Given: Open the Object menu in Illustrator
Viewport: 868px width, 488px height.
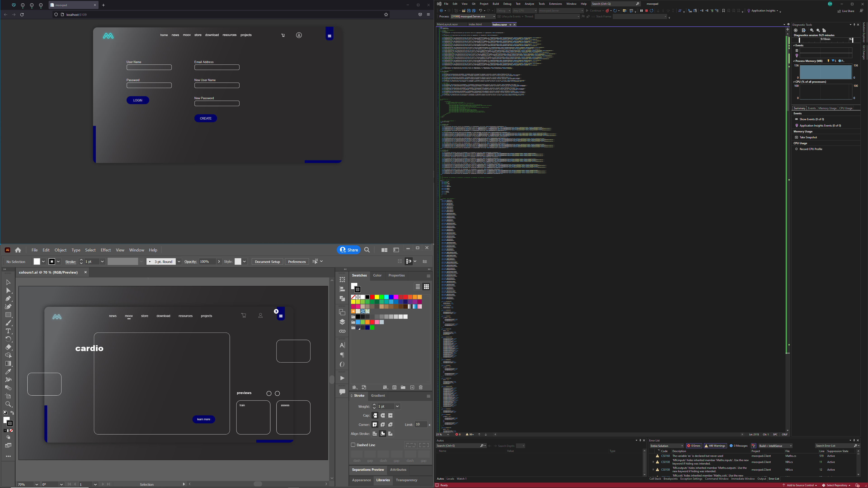Looking at the screenshot, I should 60,250.
